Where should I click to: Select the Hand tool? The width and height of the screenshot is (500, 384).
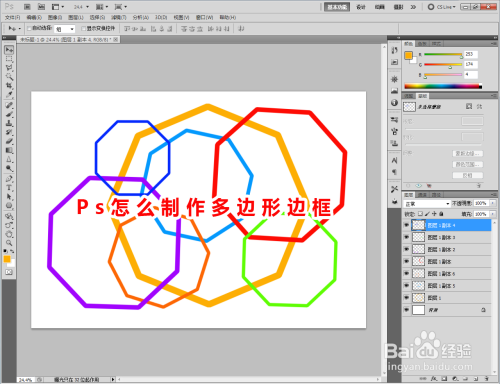click(x=9, y=234)
